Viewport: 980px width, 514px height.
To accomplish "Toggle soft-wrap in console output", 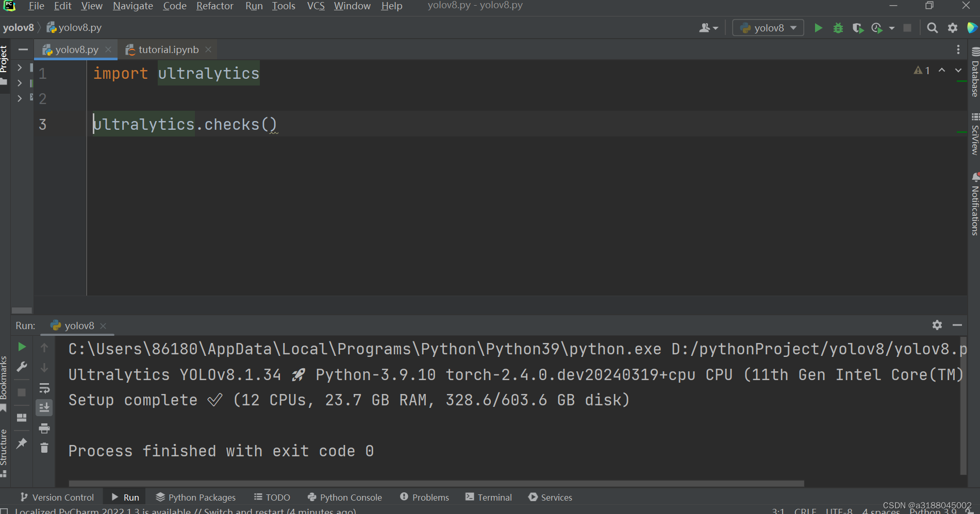I will pos(44,388).
